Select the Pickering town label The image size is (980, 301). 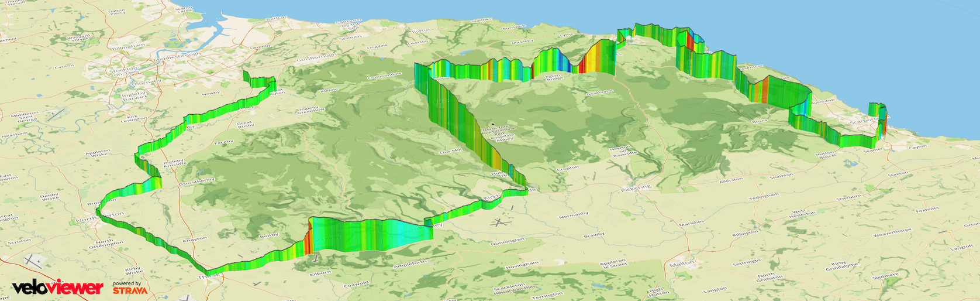(636, 189)
